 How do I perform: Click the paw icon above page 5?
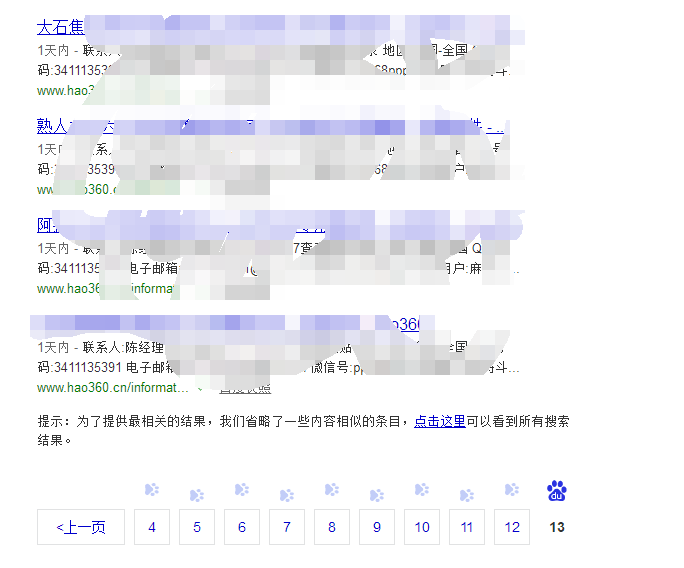pos(197,495)
